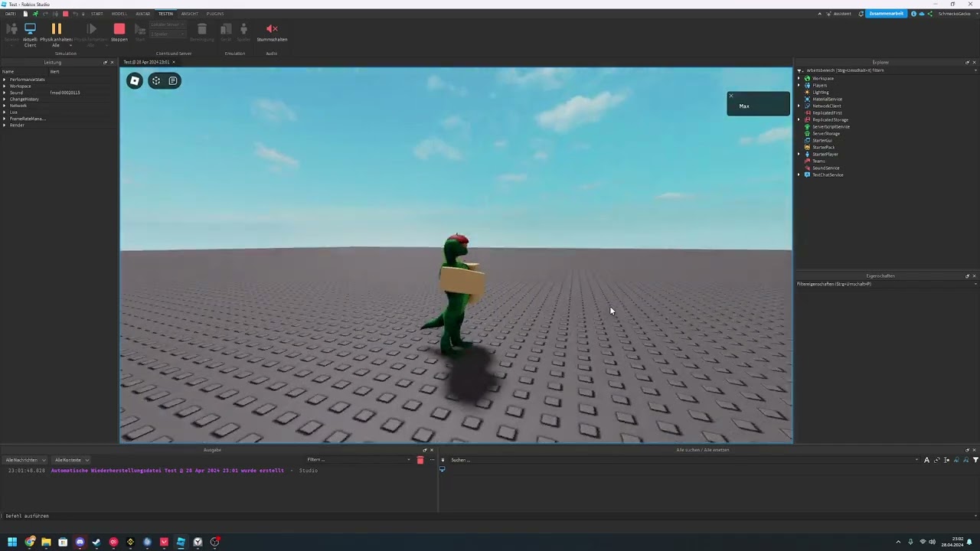Select StarterGui in the Explorer tree
Screen dimensions: 980x551
[822, 141]
